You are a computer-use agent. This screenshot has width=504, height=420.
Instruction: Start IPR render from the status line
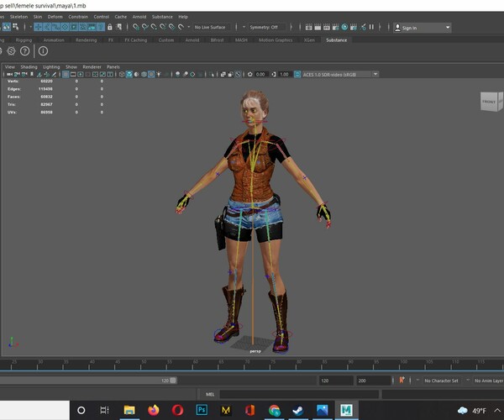327,28
